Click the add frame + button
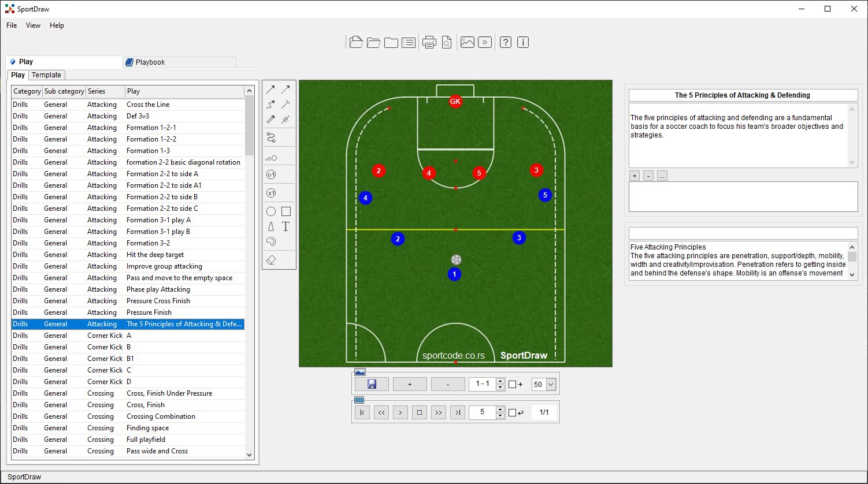The width and height of the screenshot is (868, 484). (x=410, y=384)
